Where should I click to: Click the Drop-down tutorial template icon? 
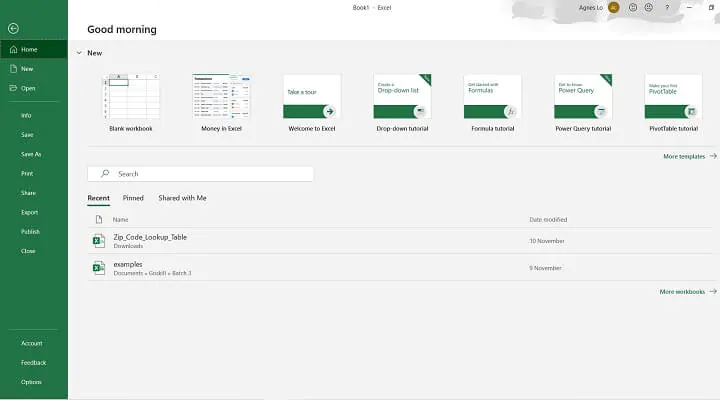pos(420,111)
